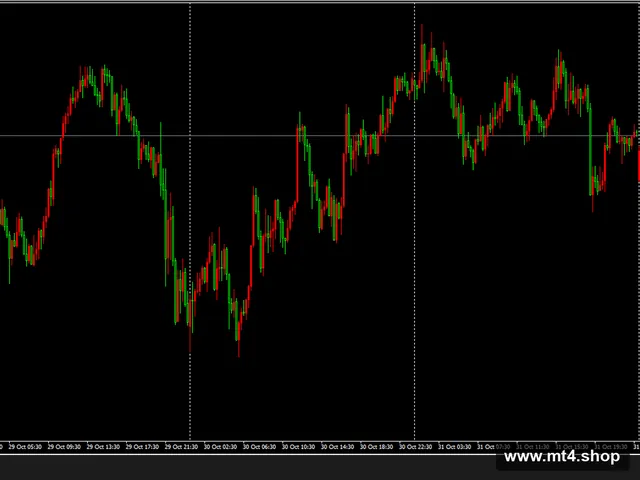Click the 29 Oct 13:30 time axis label

pyautogui.click(x=103, y=447)
